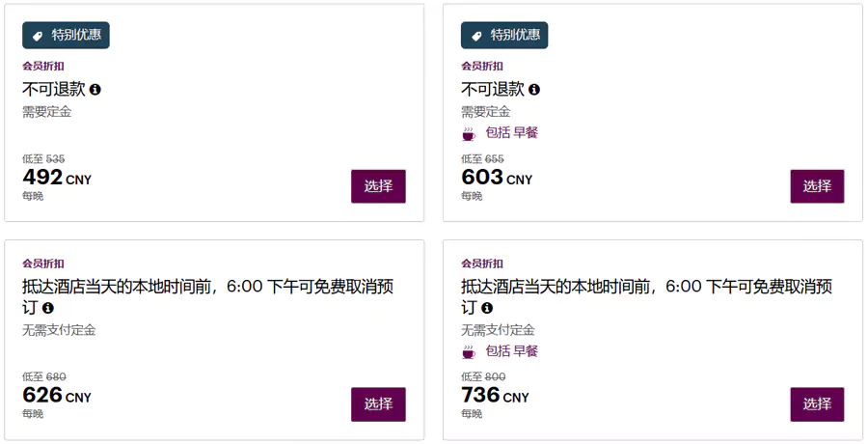Screen dimensions: 868x444
Task: Open cancellation info icon in 626 CNY card
Action: coord(48,308)
